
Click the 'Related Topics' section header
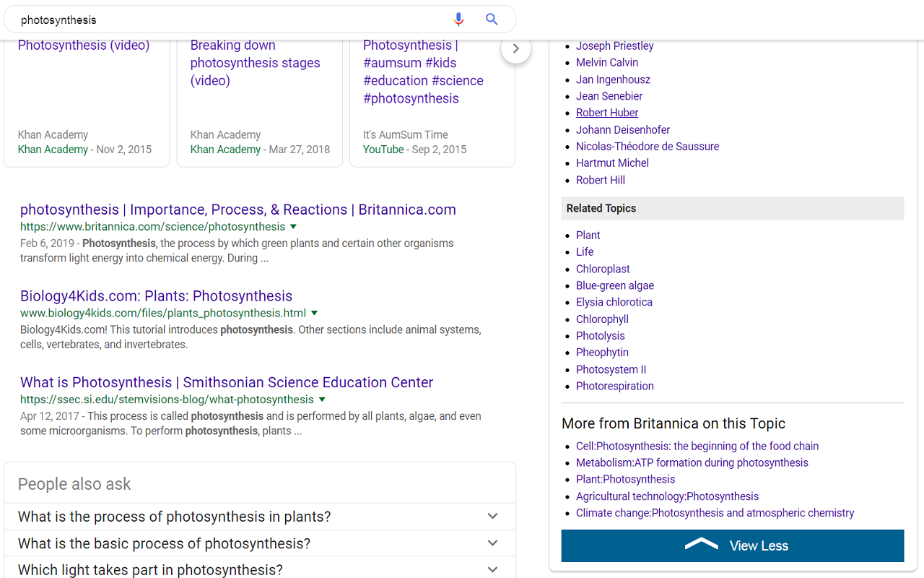pyautogui.click(x=733, y=208)
